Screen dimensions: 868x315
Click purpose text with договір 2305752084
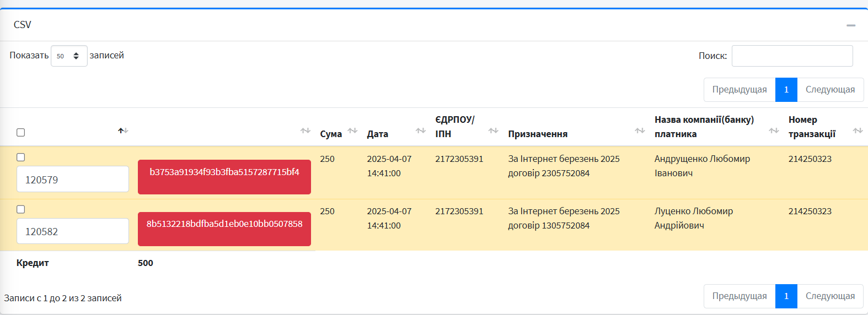(564, 166)
